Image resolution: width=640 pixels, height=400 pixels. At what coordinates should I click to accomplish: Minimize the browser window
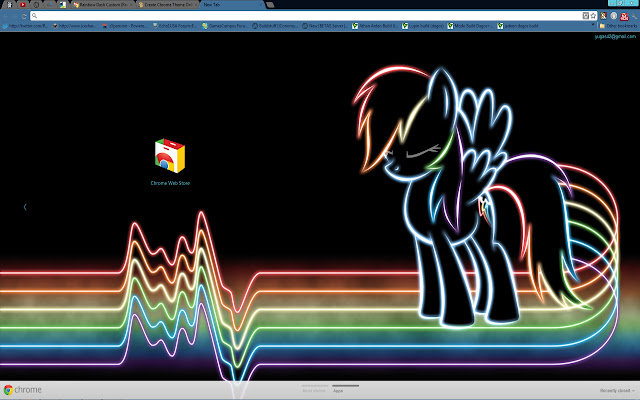(x=612, y=3)
